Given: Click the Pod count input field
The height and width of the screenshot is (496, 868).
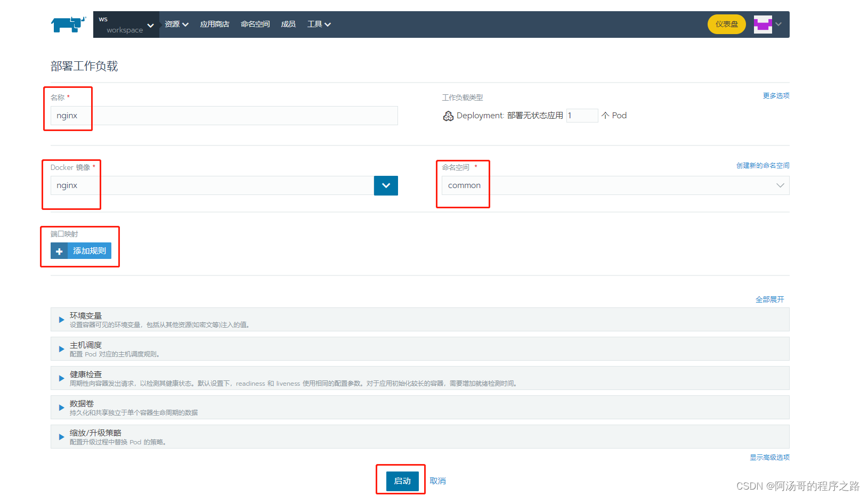Looking at the screenshot, I should click(582, 116).
